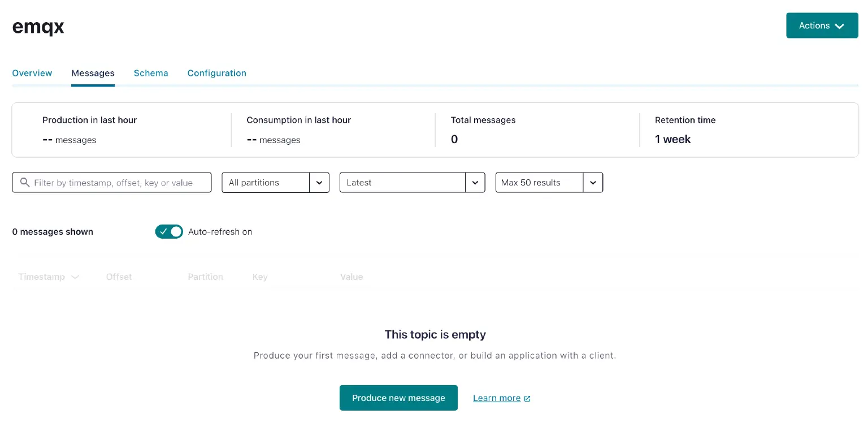Click the Produce new message button

(x=398, y=398)
